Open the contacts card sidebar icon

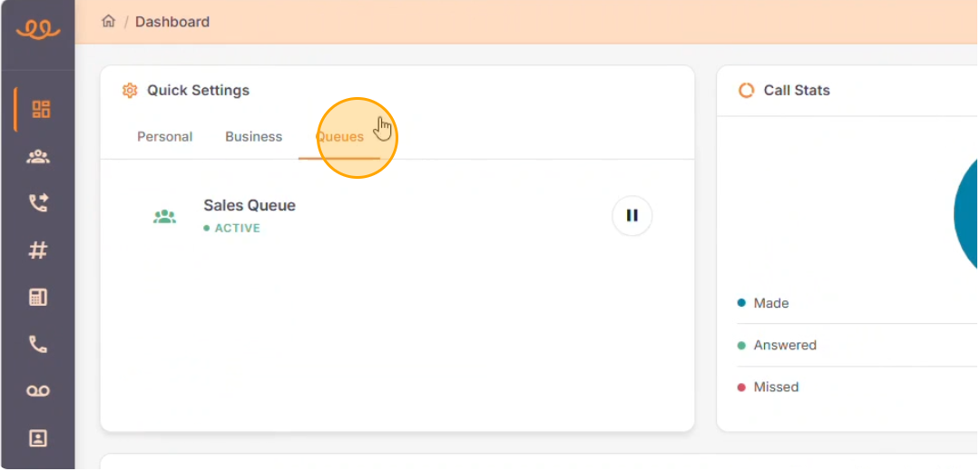tap(38, 438)
